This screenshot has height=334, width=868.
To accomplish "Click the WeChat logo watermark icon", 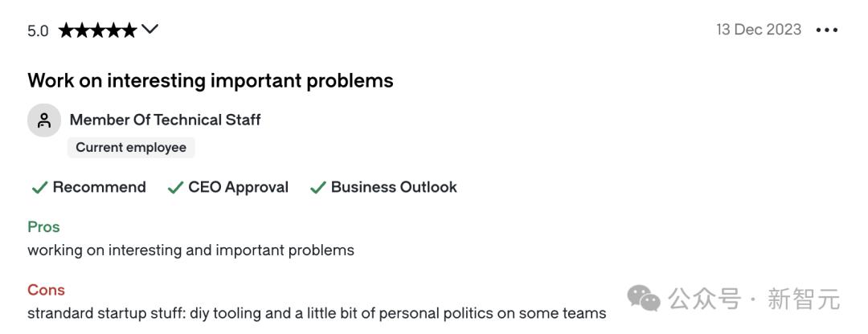I will click(x=644, y=299).
